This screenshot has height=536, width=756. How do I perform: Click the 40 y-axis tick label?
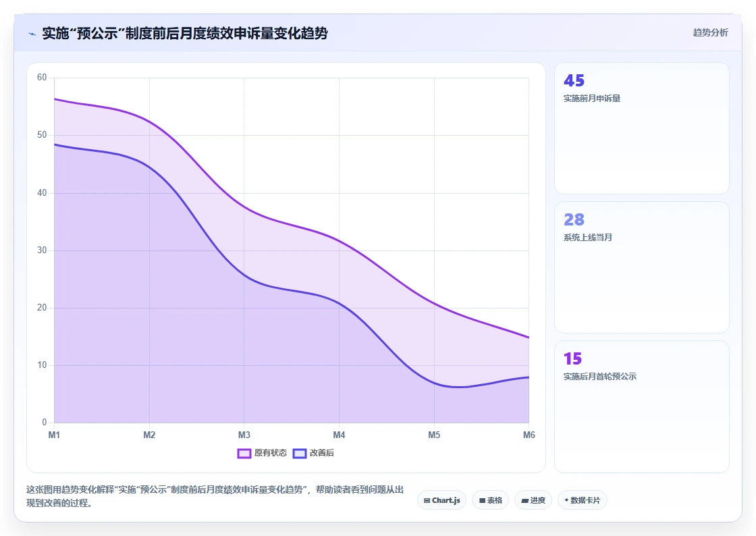[42, 193]
